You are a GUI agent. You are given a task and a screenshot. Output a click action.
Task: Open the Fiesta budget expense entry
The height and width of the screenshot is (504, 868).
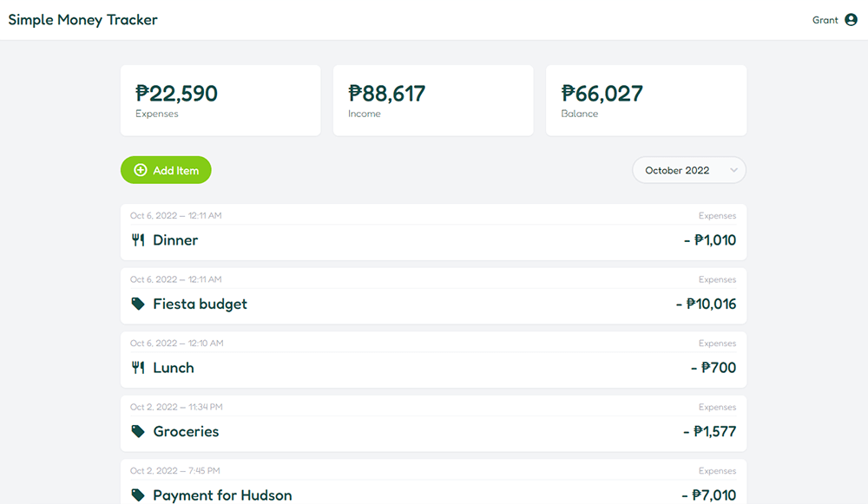(433, 304)
